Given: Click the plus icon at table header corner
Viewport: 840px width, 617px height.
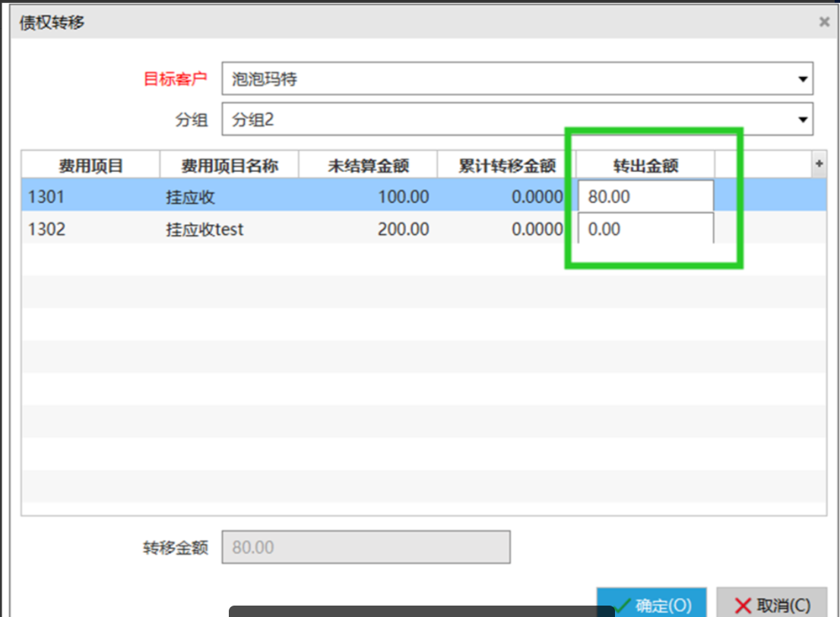Looking at the screenshot, I should pos(819,164).
